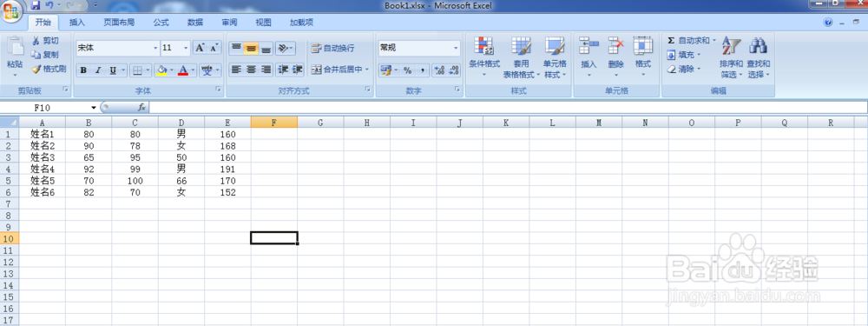Open the Clear (清除) menu
The height and width of the screenshot is (326, 868).
pyautogui.click(x=684, y=69)
